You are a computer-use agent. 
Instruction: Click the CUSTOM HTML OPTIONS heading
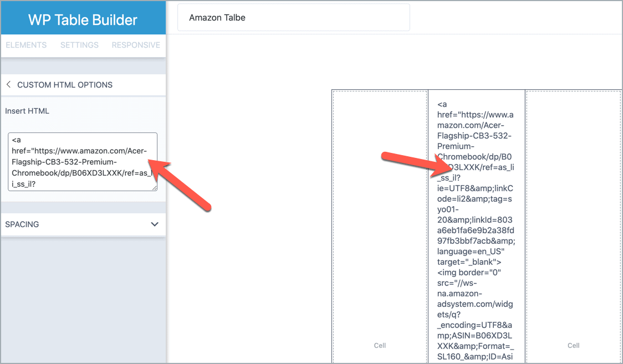(x=63, y=85)
